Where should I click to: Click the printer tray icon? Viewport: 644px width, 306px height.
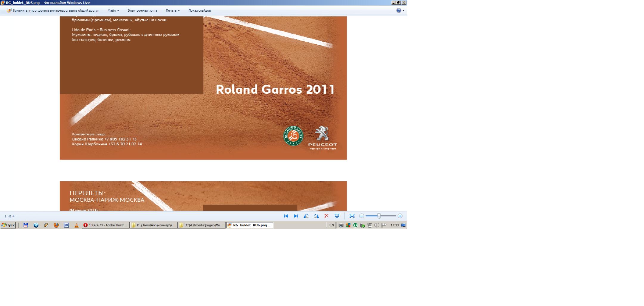341,225
